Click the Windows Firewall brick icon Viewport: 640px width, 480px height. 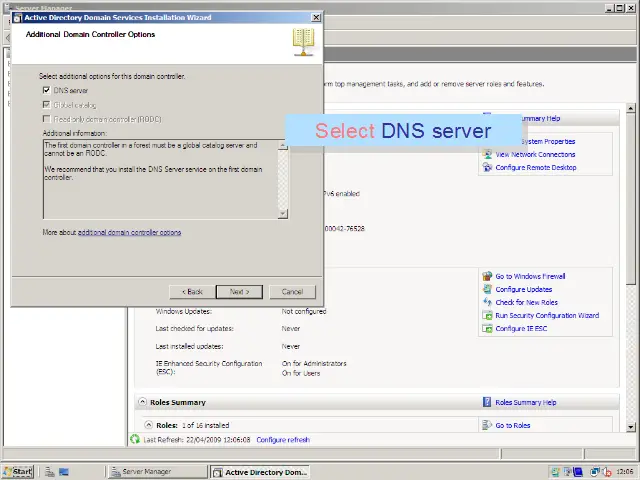(x=487, y=276)
